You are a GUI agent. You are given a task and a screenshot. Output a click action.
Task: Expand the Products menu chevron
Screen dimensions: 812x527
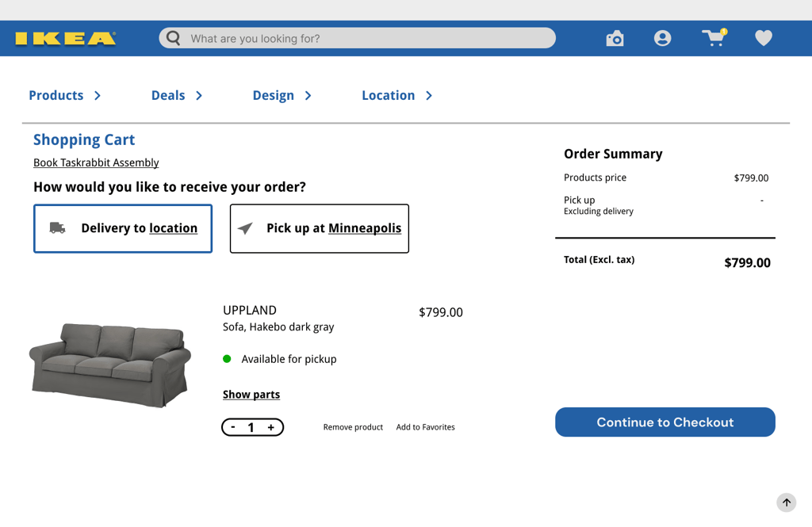pyautogui.click(x=98, y=95)
